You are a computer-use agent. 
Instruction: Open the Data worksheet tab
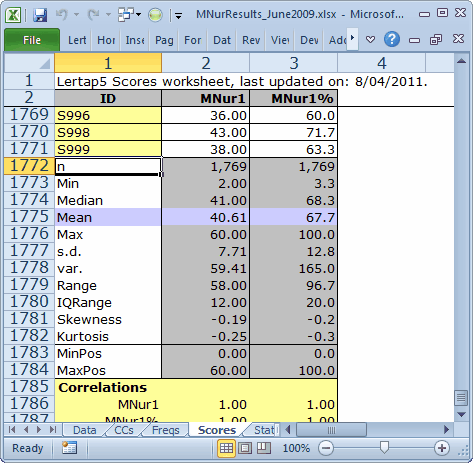click(85, 430)
